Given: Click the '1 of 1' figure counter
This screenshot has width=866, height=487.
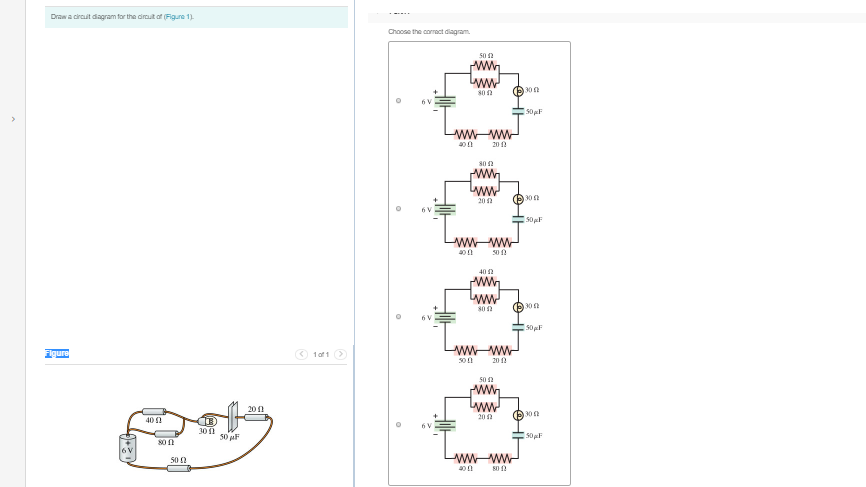Looking at the screenshot, I should (x=321, y=354).
